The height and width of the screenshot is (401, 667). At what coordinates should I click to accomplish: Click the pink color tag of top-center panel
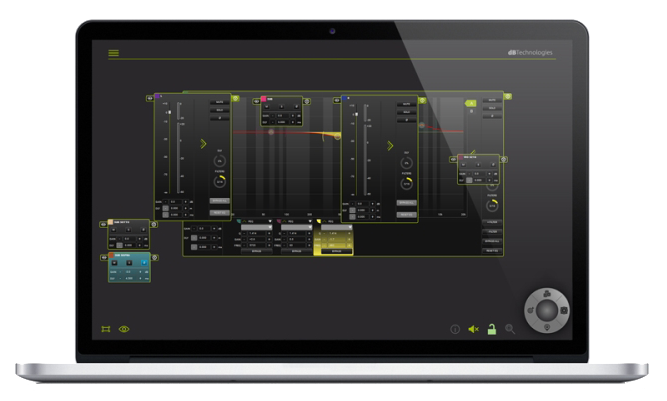(x=264, y=99)
